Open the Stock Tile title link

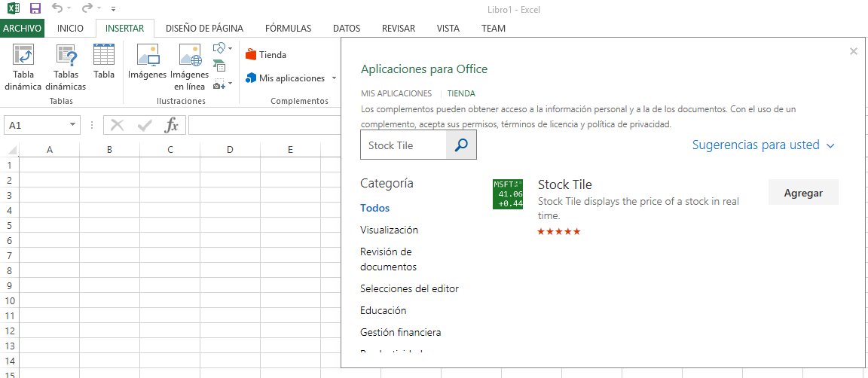pos(564,184)
